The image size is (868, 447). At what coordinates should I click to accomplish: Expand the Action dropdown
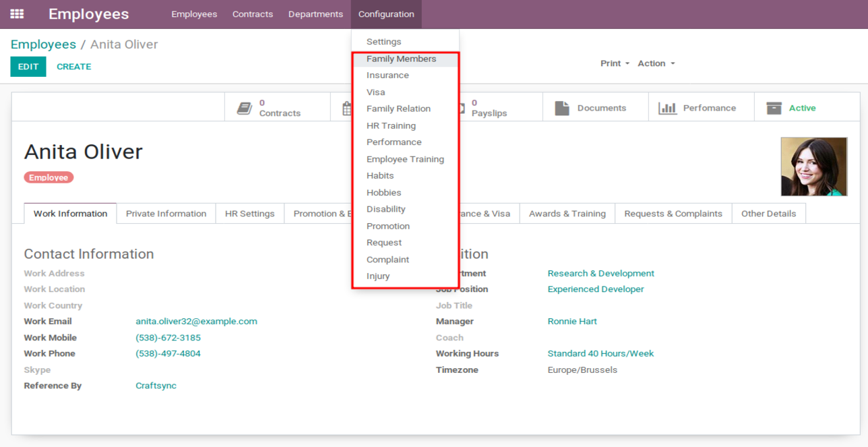[x=656, y=63]
